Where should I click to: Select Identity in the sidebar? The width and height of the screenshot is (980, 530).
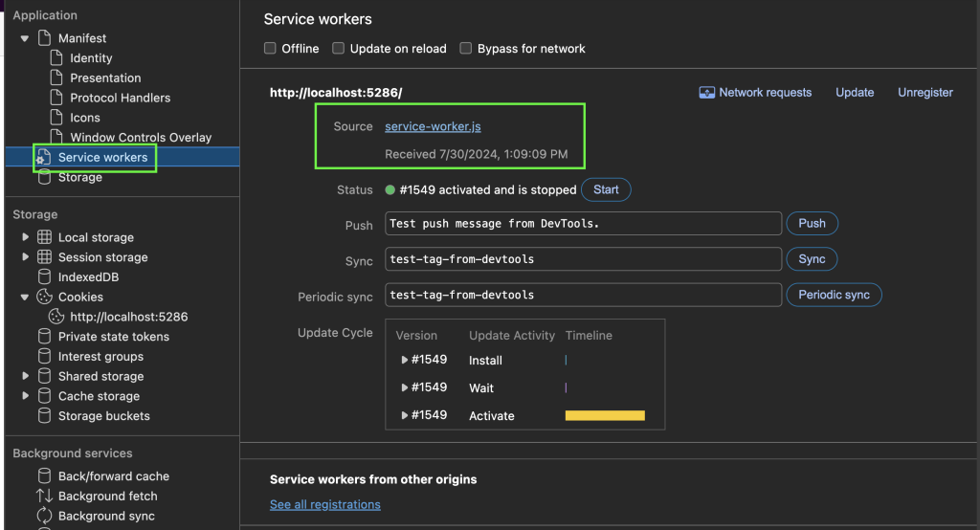pyautogui.click(x=91, y=58)
